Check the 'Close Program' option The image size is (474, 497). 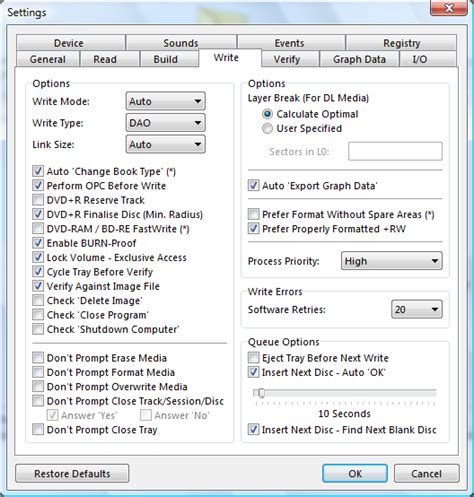(x=38, y=315)
